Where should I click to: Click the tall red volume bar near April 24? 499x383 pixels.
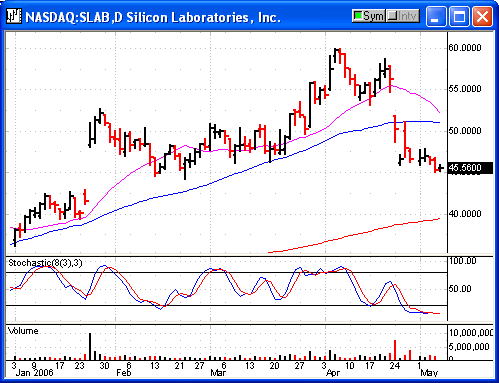[395, 350]
